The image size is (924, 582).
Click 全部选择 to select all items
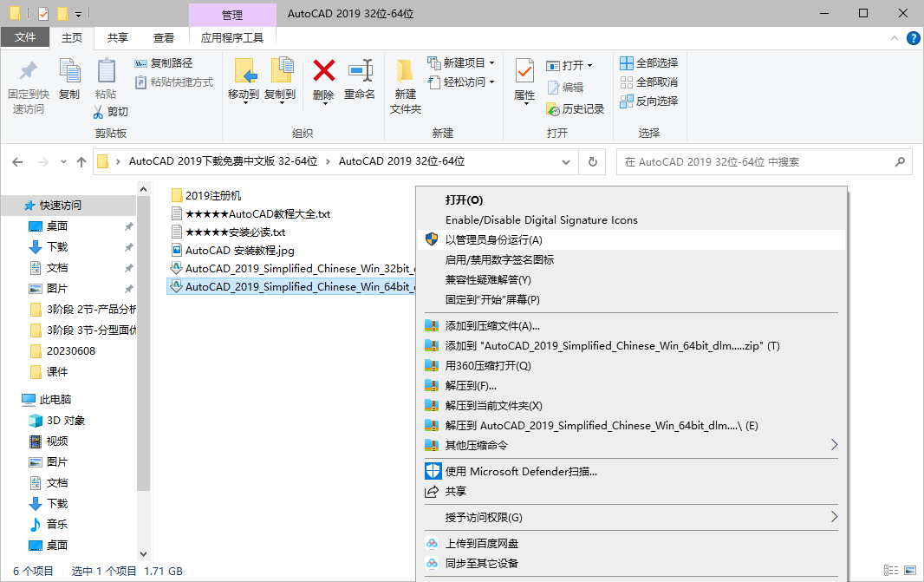click(647, 62)
